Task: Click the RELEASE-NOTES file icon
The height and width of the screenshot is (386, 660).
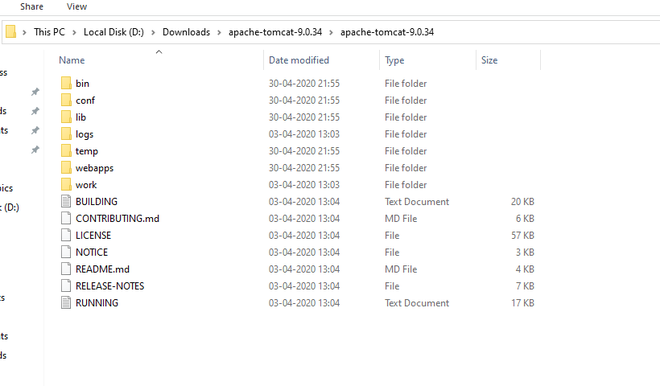Action: tap(66, 285)
